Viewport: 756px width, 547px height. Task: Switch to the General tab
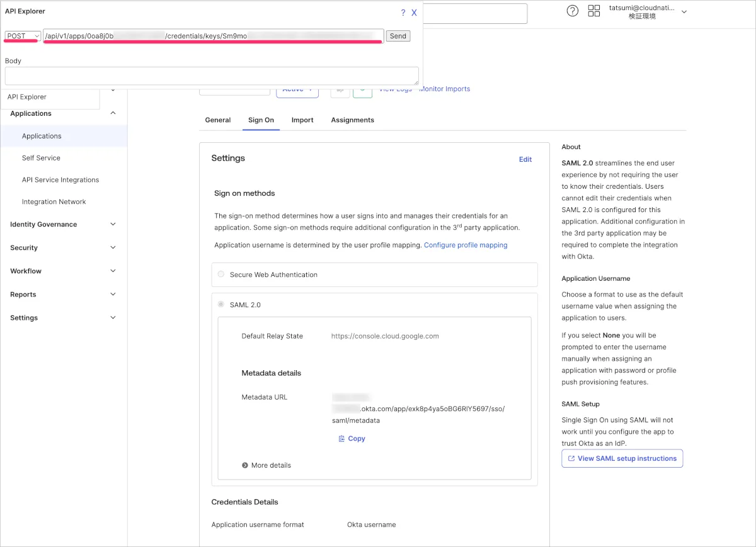coord(218,120)
